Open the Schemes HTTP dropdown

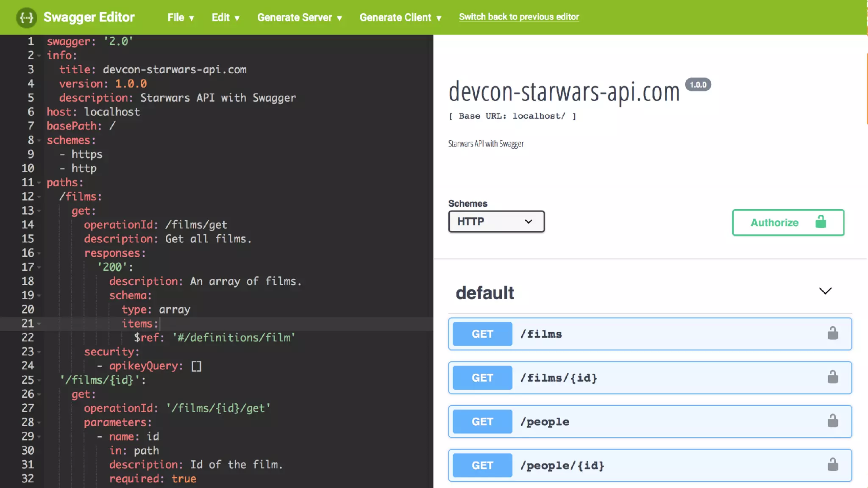496,222
